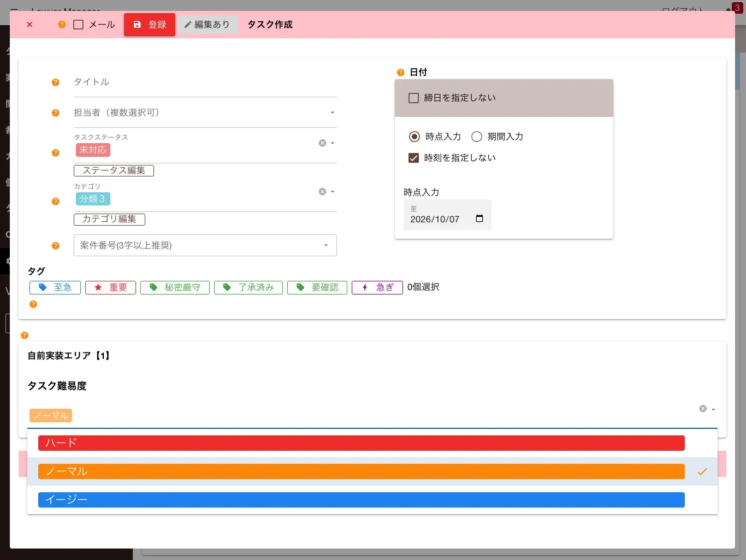Choose the red ハード option
The height and width of the screenshot is (560, 746).
[362, 443]
